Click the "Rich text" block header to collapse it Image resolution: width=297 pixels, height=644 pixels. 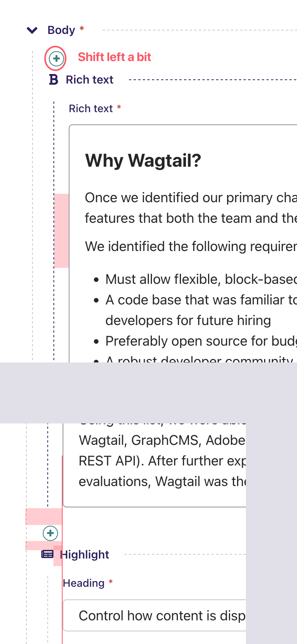tap(89, 79)
